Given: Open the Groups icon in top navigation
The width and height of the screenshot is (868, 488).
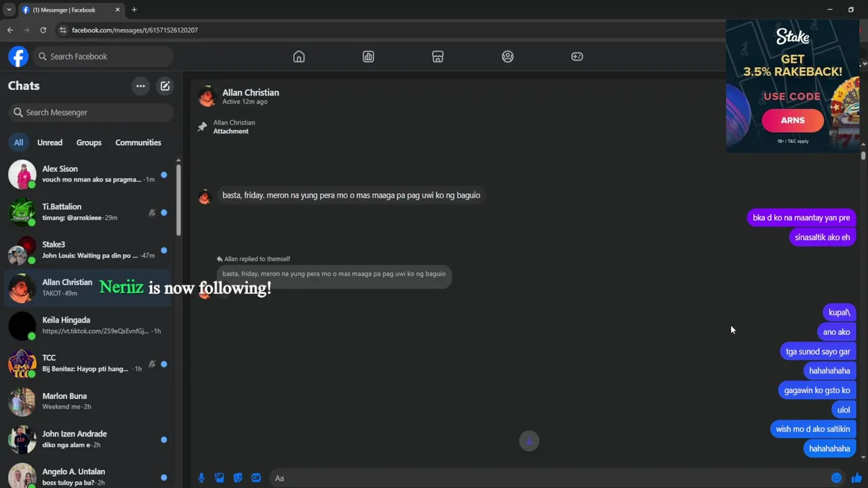Looking at the screenshot, I should [508, 56].
